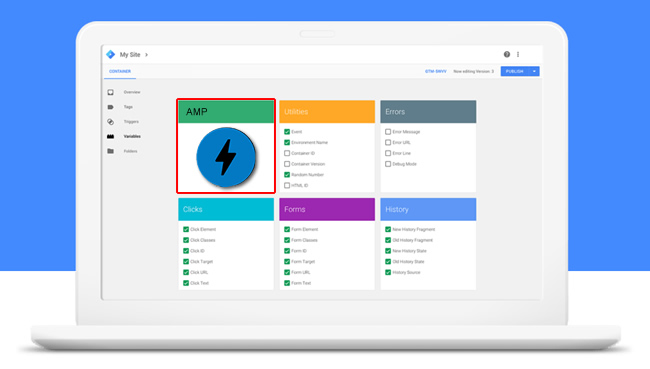650x369 pixels.
Task: Open the Publish dropdown arrow
Action: [534, 71]
